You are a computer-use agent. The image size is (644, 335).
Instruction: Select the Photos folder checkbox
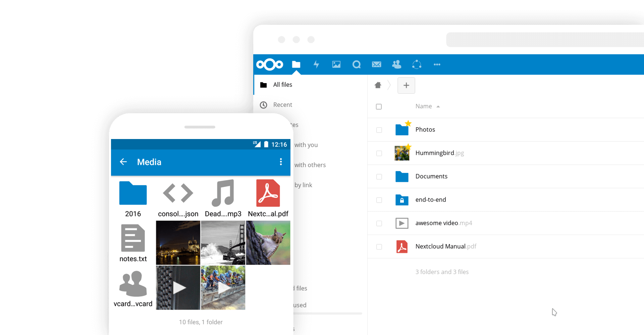click(x=379, y=130)
